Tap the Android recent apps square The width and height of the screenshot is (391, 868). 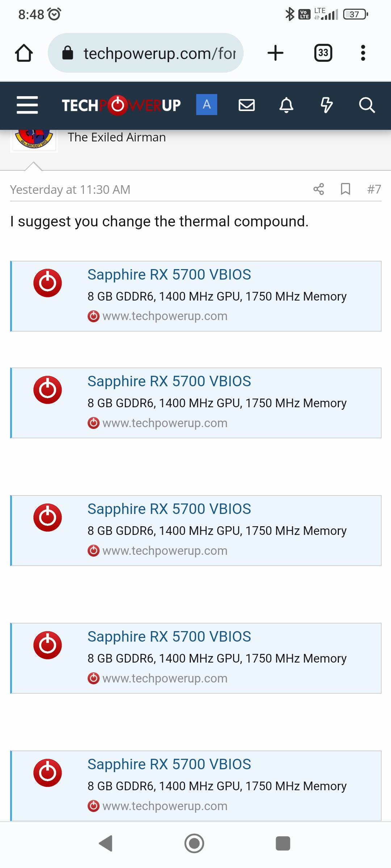[x=283, y=843]
